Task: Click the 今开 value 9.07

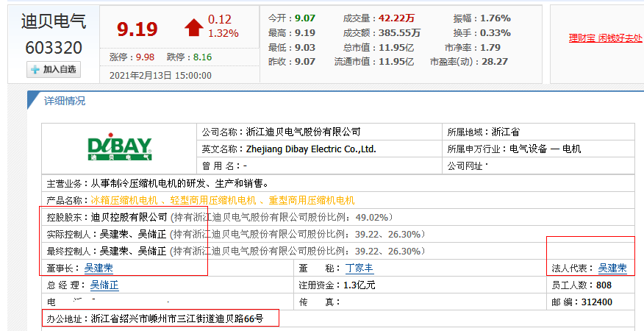Action: tap(305, 18)
